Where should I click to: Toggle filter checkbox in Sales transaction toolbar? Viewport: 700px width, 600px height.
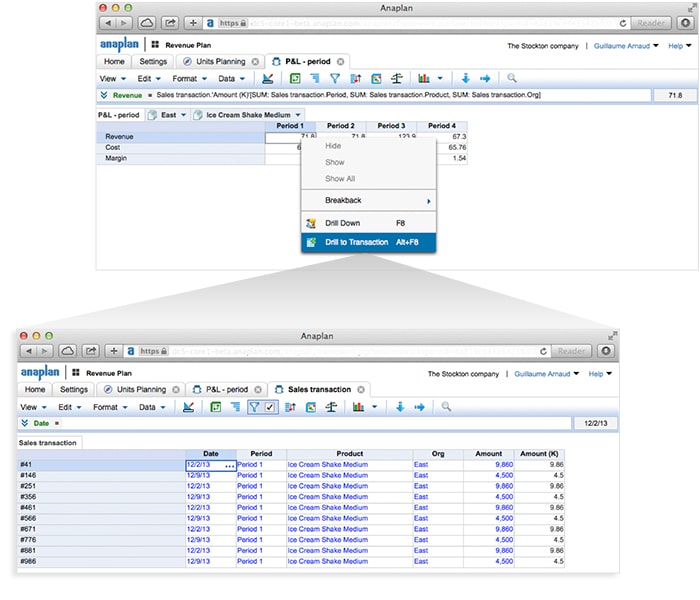pyautogui.click(x=270, y=407)
